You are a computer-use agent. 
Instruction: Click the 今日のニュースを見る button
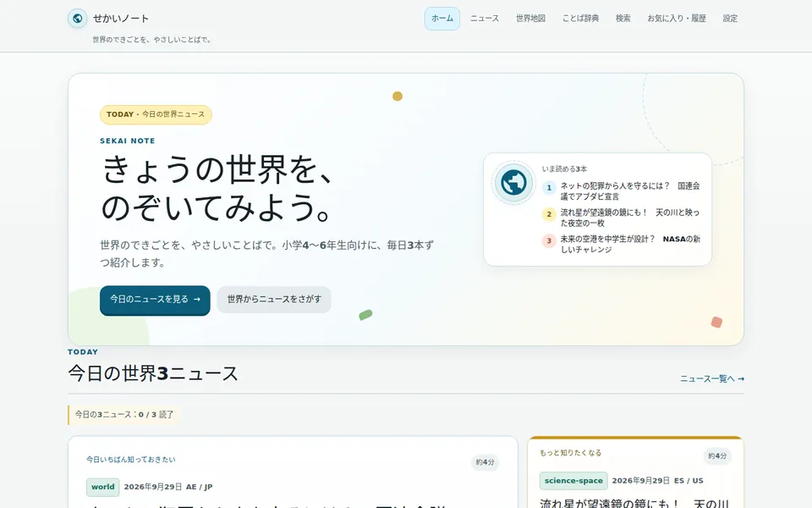[x=155, y=300]
